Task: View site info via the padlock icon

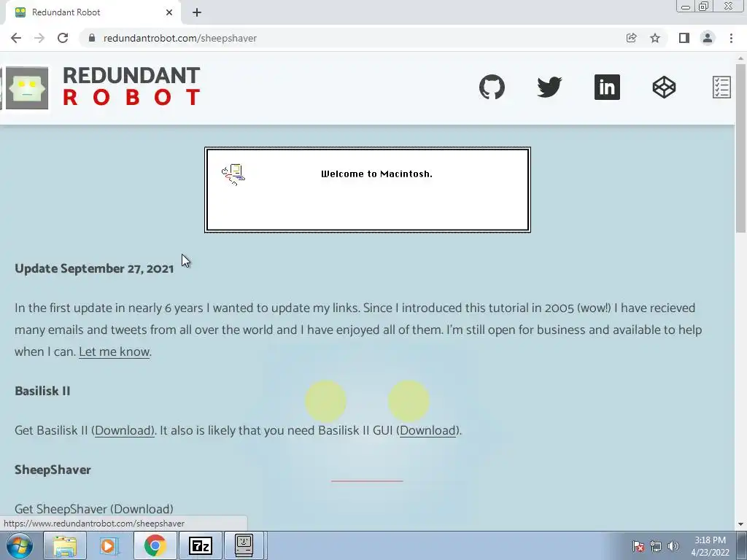Action: click(x=92, y=38)
